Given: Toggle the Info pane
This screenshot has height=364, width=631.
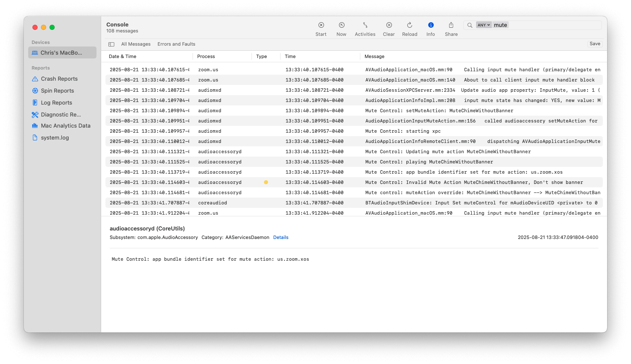Looking at the screenshot, I should (x=431, y=29).
